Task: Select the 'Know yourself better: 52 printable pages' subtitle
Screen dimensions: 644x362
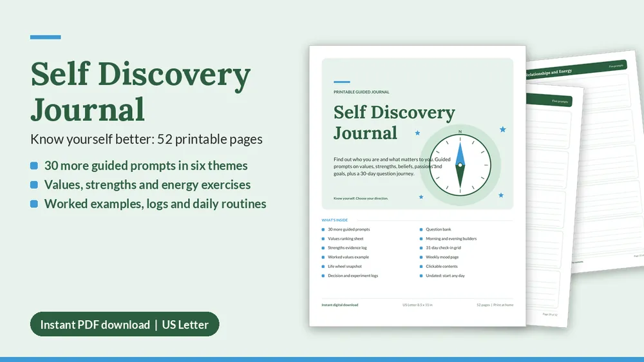Action: click(146, 139)
